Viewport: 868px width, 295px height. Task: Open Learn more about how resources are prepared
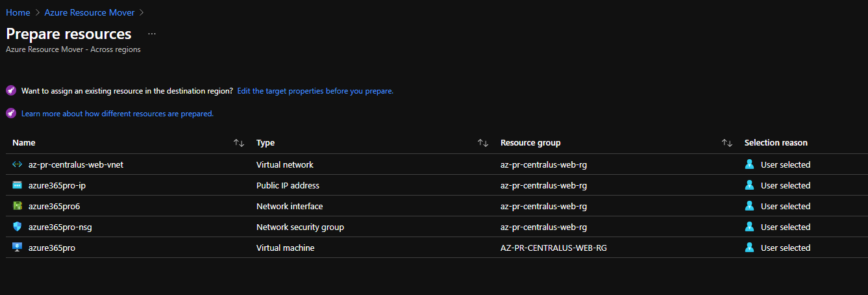118,114
